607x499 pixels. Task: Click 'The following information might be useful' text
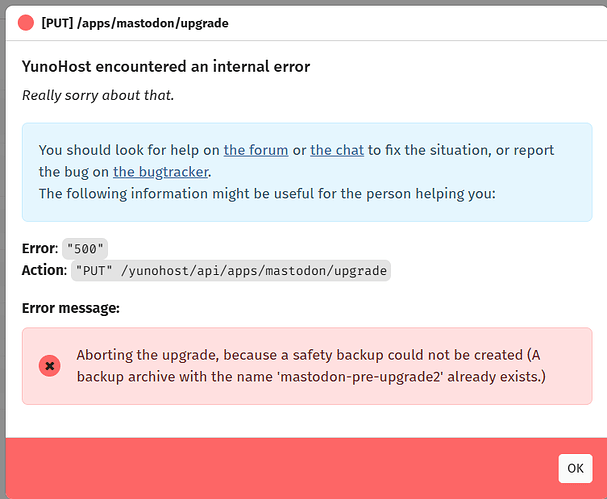point(267,194)
